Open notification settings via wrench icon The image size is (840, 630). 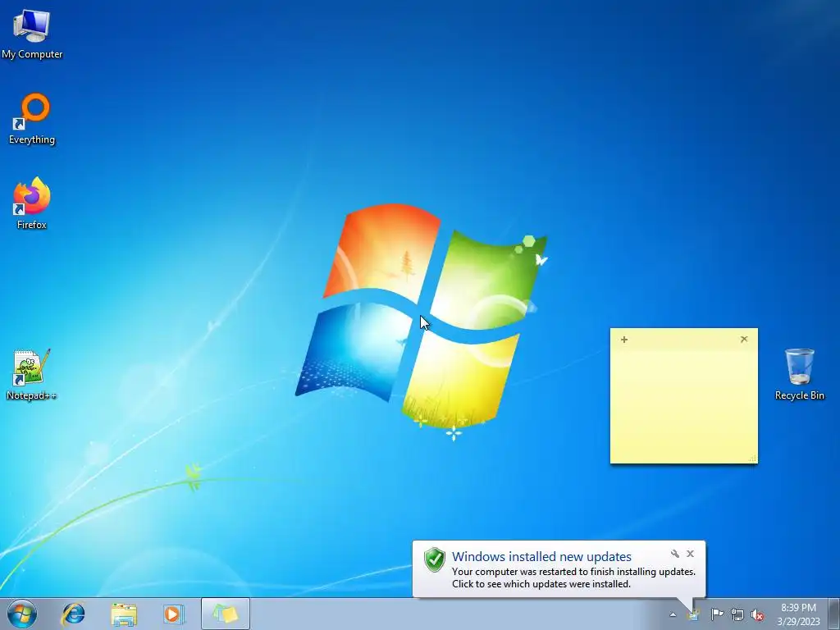point(675,554)
